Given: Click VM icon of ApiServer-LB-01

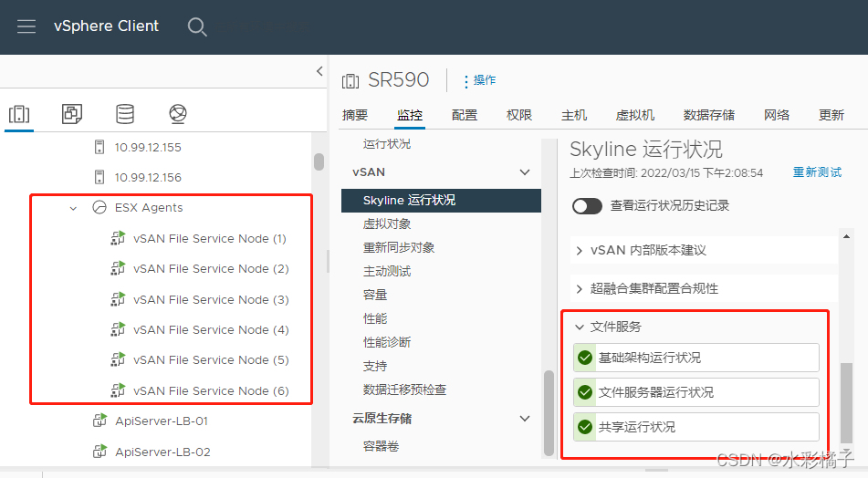Looking at the screenshot, I should 99,421.
